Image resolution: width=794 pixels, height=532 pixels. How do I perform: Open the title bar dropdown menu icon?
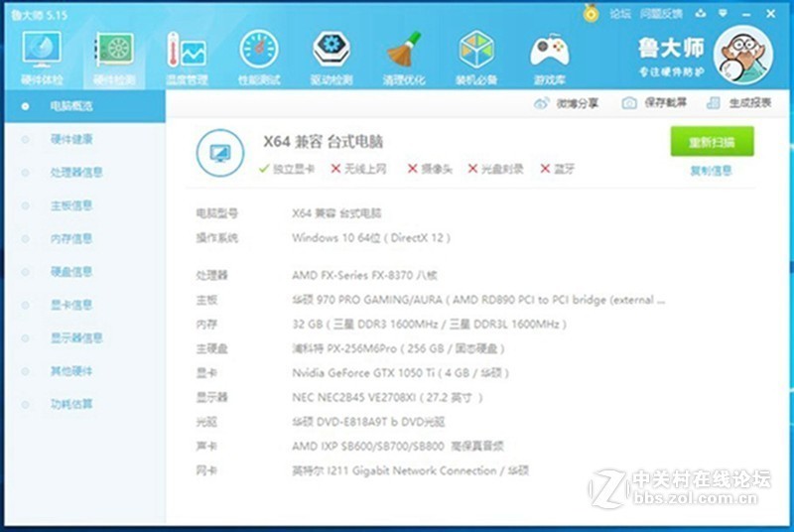723,13
